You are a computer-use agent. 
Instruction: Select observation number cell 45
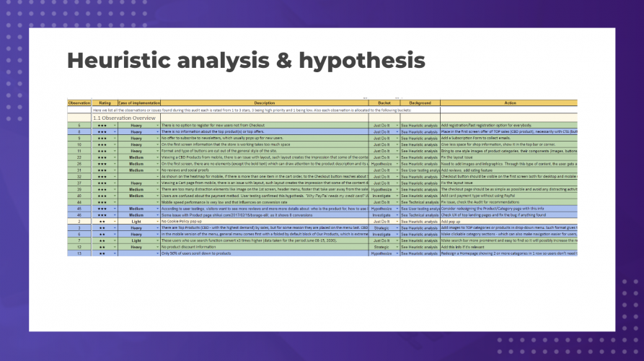point(79,209)
